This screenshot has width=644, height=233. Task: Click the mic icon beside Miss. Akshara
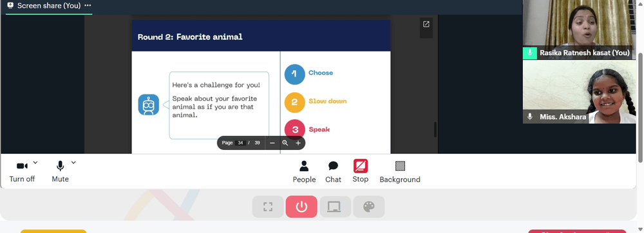tap(530, 116)
